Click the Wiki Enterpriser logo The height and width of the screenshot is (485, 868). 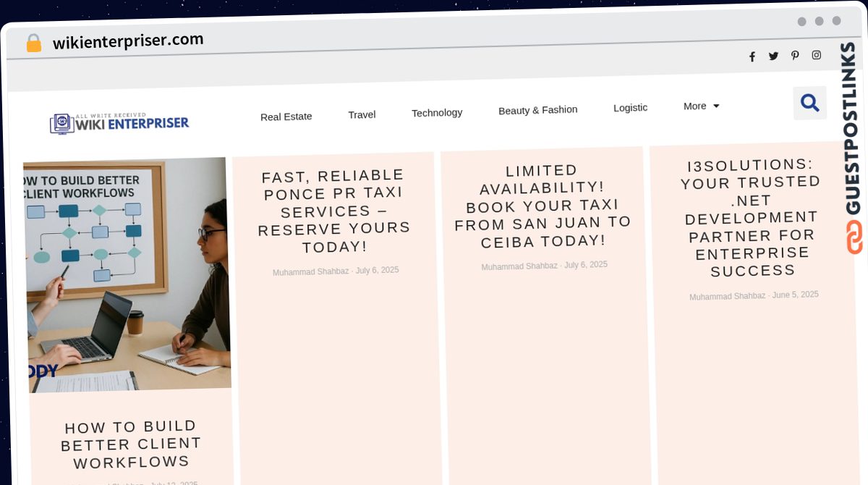coord(119,123)
